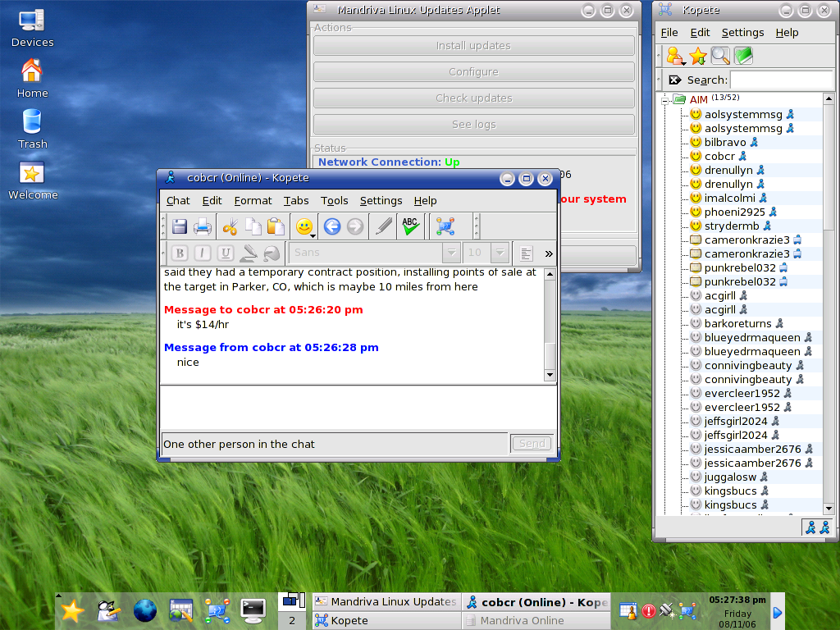Viewport: 840px width, 630px height.
Task: Open the Format menu in chat window
Action: pyautogui.click(x=253, y=200)
